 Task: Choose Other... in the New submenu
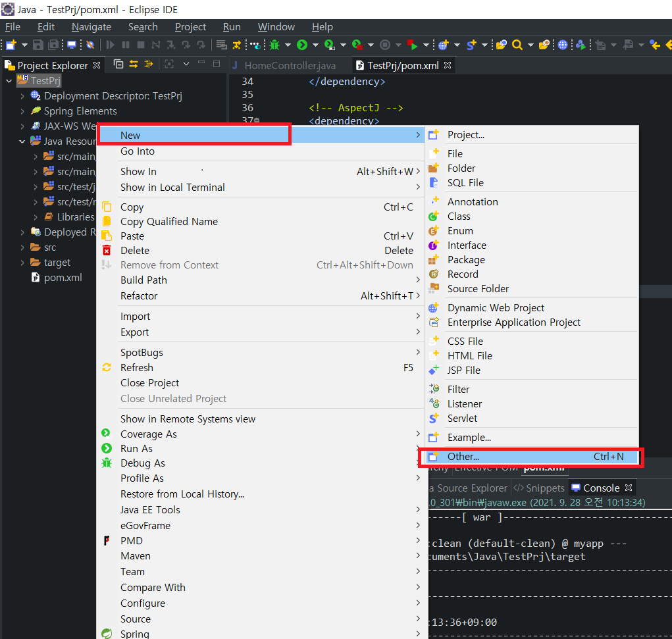[531, 457]
